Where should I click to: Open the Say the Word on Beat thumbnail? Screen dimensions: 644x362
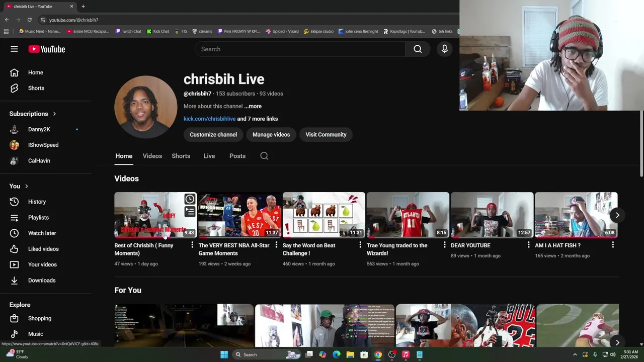click(x=324, y=215)
